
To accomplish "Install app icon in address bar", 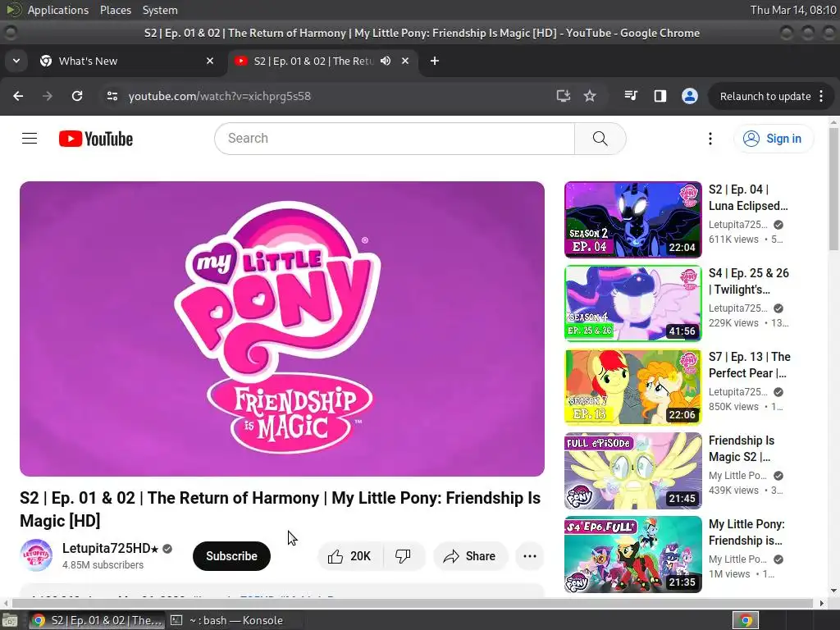I will click(563, 96).
